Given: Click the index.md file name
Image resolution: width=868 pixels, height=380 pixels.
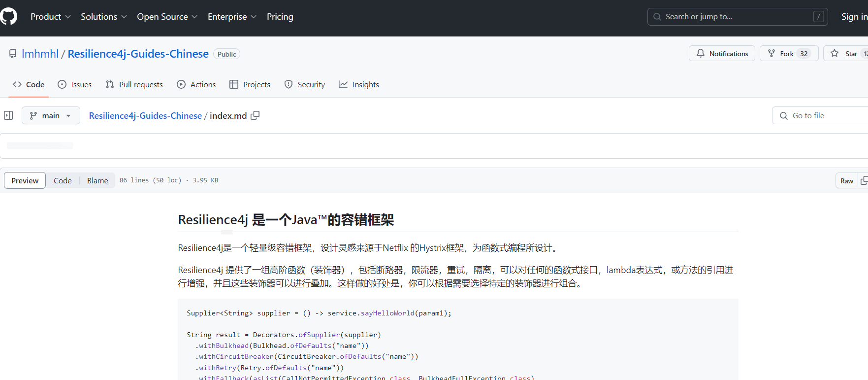Looking at the screenshot, I should 228,115.
